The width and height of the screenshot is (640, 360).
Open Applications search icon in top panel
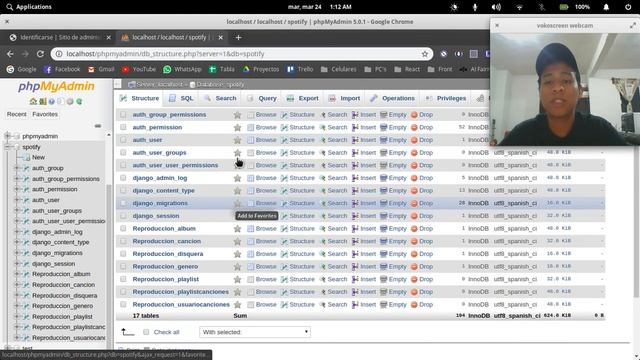click(9, 7)
